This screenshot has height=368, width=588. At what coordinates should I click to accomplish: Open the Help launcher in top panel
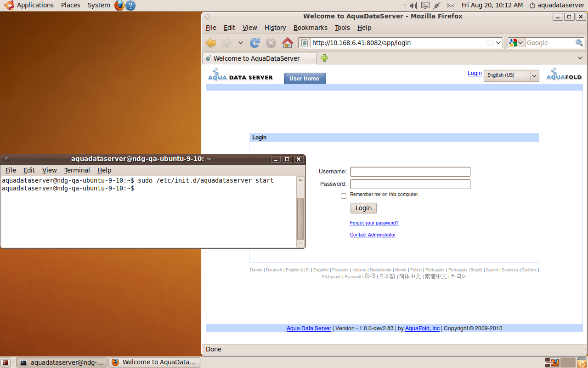click(x=130, y=5)
